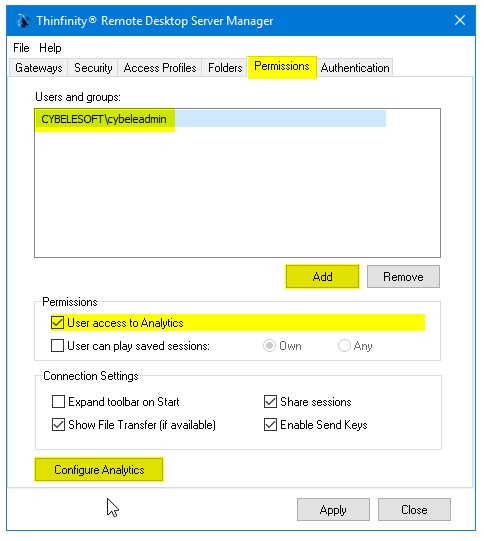Viewport: 484px width, 541px height.
Task: Click the Apply button
Action: click(x=333, y=510)
